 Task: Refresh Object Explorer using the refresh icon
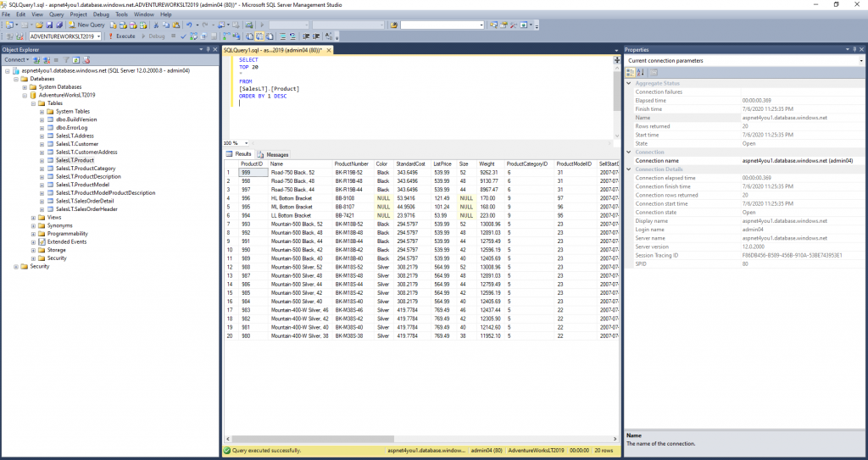tap(76, 60)
